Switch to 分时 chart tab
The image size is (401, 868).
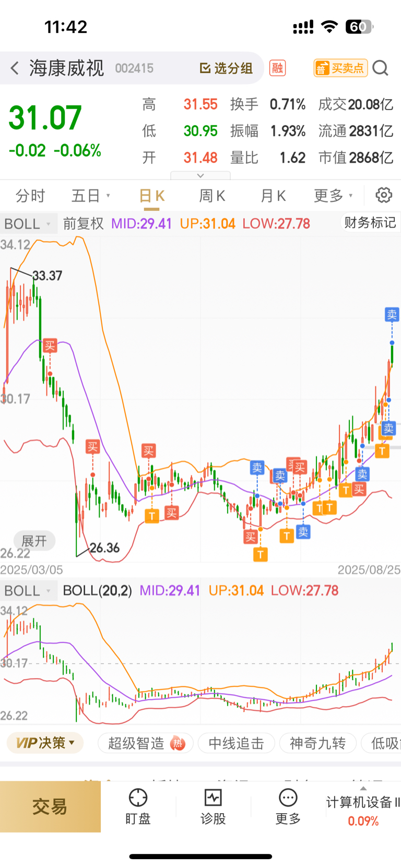coord(30,196)
